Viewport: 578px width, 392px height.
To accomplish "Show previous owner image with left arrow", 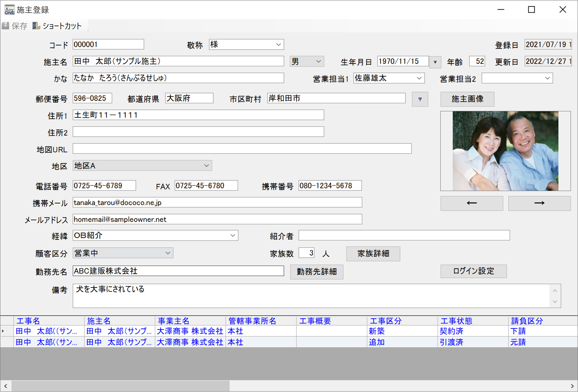I will click(472, 203).
